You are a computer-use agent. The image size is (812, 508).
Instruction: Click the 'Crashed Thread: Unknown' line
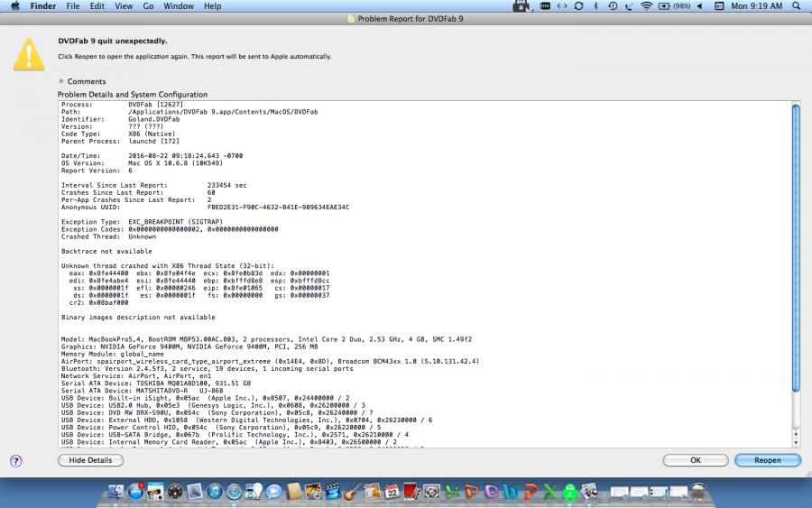click(109, 236)
